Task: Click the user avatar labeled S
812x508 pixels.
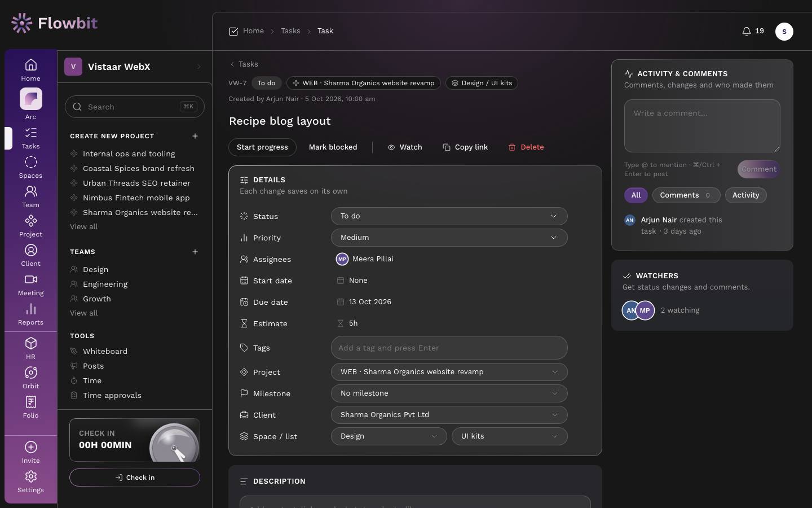Action: click(x=784, y=32)
